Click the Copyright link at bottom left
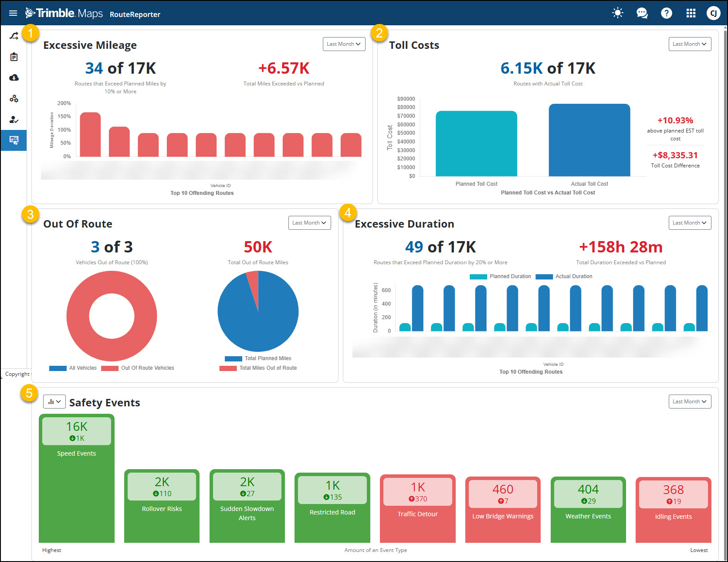Image resolution: width=728 pixels, height=562 pixels. (x=17, y=374)
